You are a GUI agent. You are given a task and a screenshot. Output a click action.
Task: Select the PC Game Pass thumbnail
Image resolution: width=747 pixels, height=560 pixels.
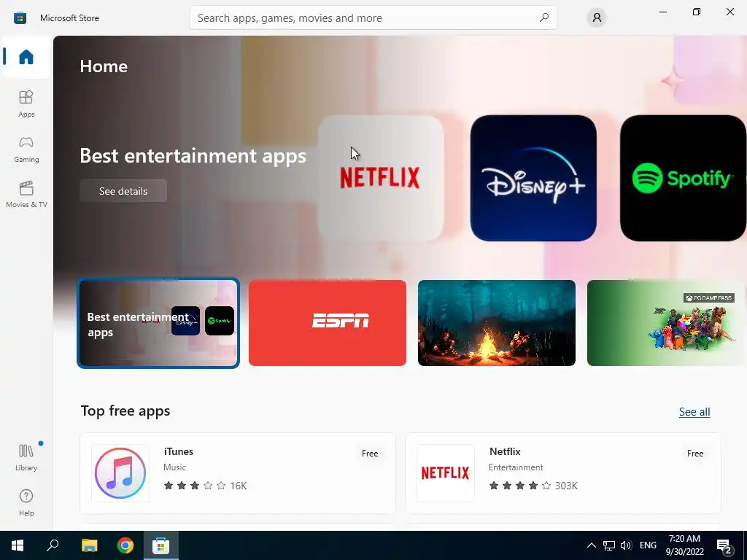pyautogui.click(x=667, y=323)
